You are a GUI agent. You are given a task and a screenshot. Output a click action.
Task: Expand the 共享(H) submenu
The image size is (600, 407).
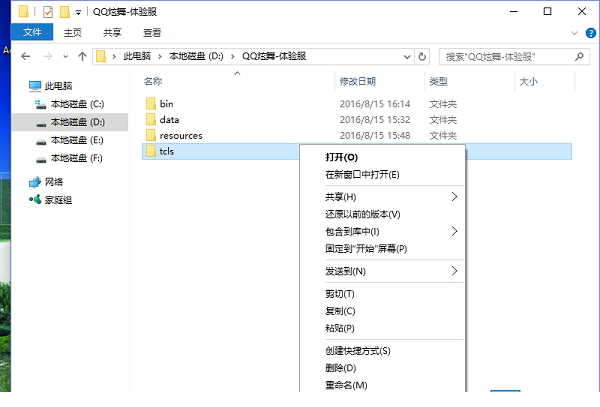click(x=383, y=197)
